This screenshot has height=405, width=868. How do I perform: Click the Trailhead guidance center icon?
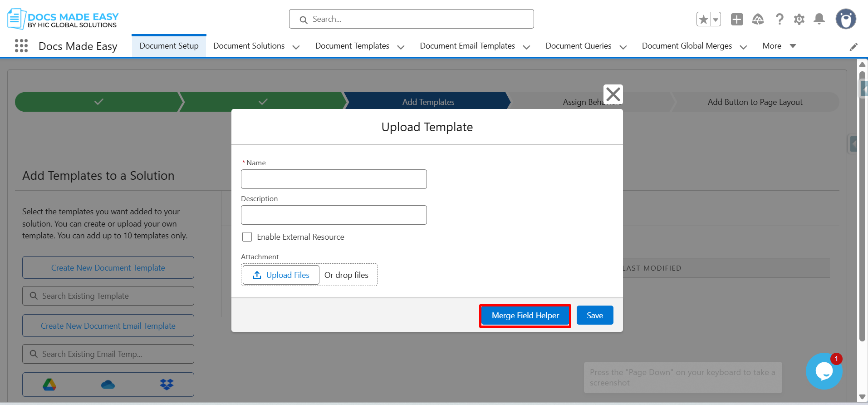click(758, 20)
